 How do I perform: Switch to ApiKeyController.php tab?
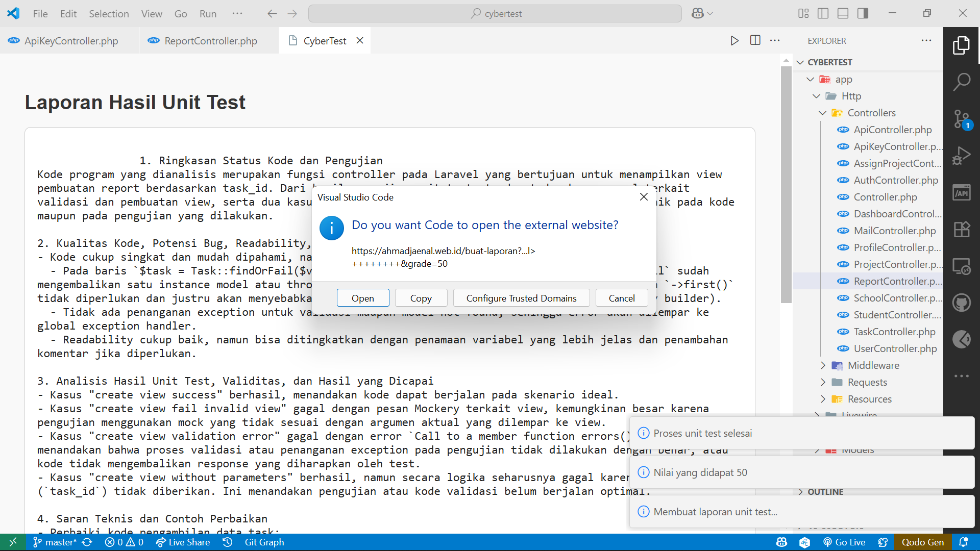coord(71,41)
